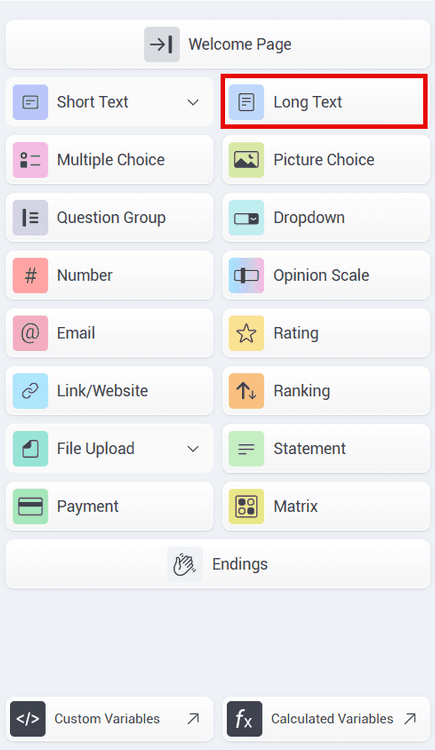Click the Number hash icon
The height and width of the screenshot is (750, 435).
point(30,275)
